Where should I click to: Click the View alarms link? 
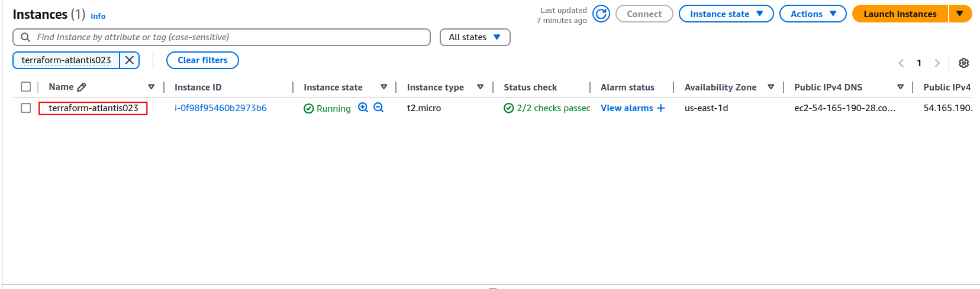tap(627, 108)
